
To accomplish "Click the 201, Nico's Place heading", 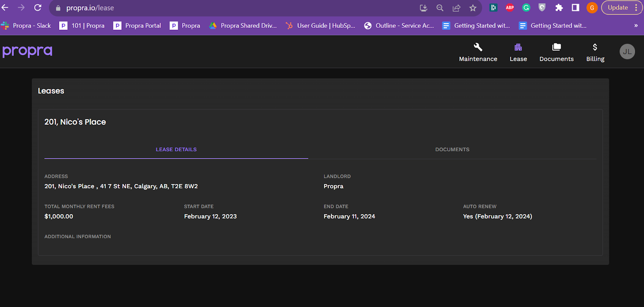I will (75, 122).
